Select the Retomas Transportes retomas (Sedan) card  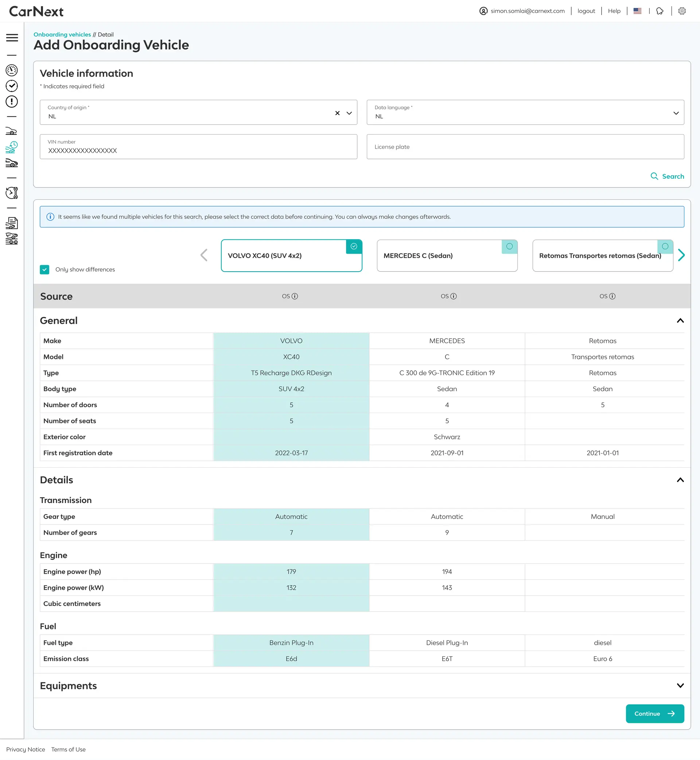coord(603,256)
